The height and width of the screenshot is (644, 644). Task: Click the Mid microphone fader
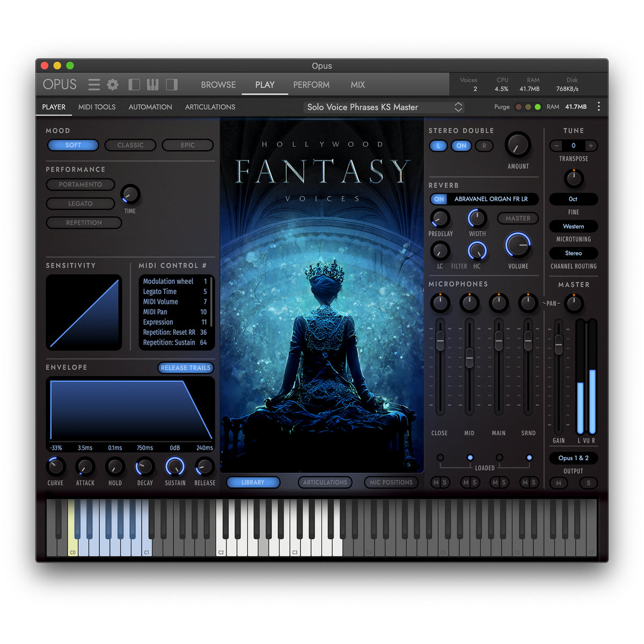tap(470, 358)
